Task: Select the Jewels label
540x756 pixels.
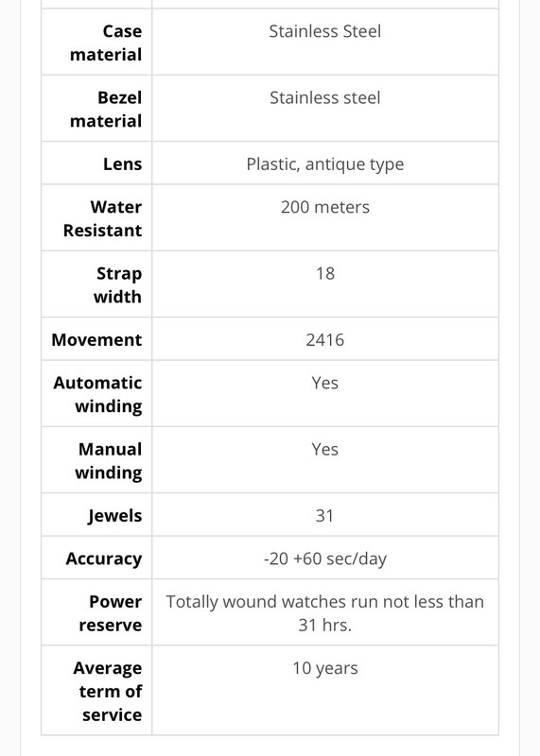Action: pos(114,516)
